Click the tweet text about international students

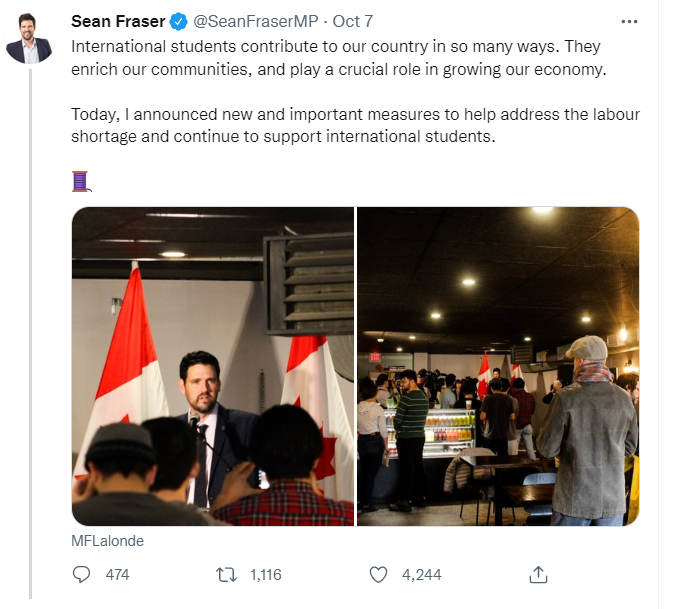(x=339, y=58)
